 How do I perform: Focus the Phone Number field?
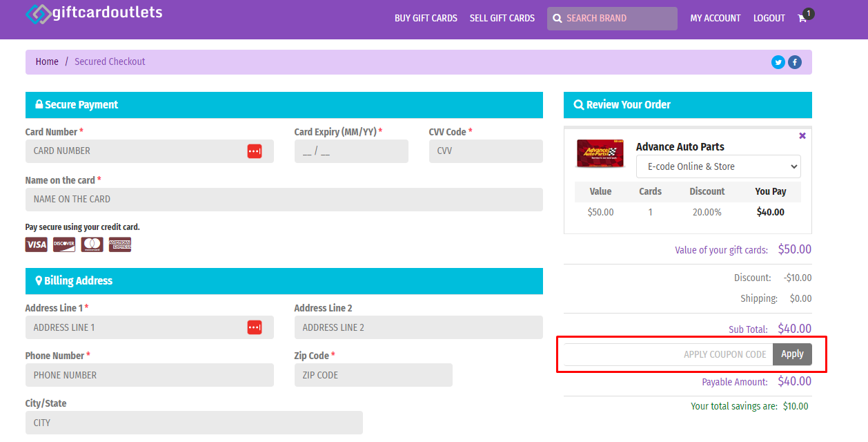[x=150, y=375]
